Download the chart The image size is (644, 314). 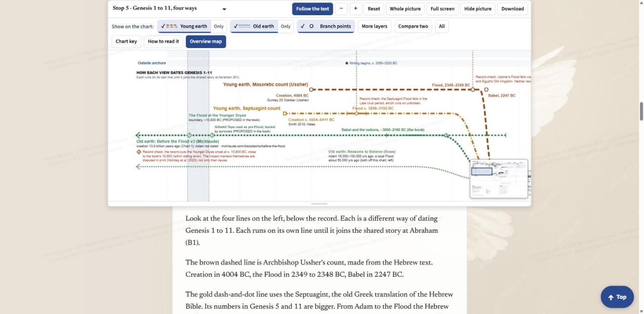[x=513, y=9]
